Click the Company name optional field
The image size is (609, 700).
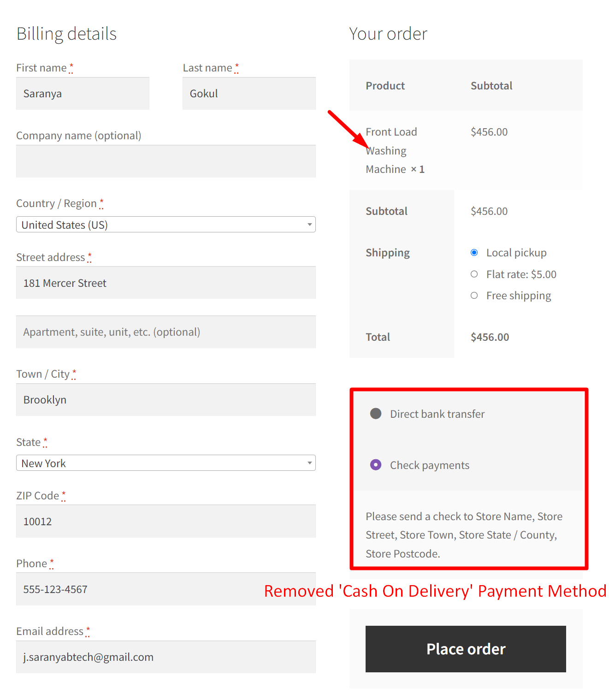pyautogui.click(x=166, y=161)
